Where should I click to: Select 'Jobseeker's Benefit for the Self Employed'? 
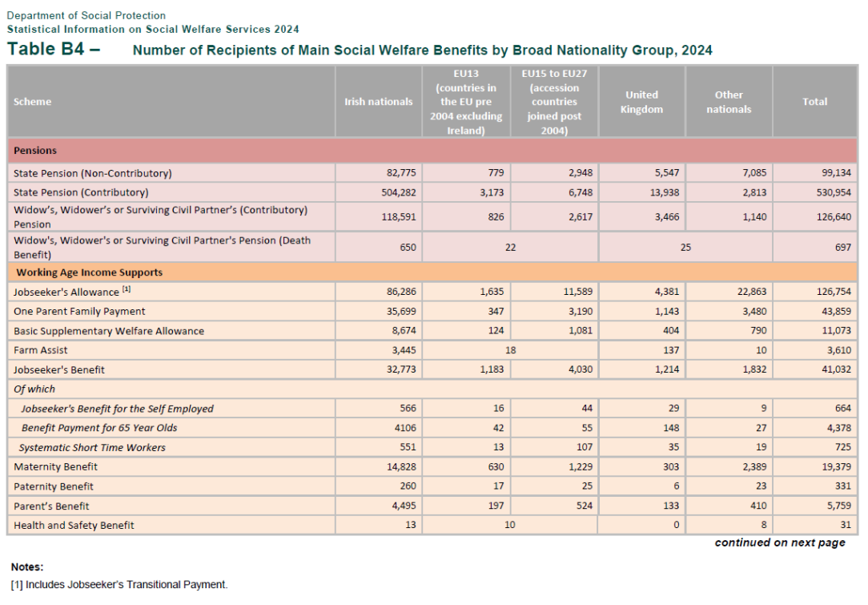click(118, 409)
